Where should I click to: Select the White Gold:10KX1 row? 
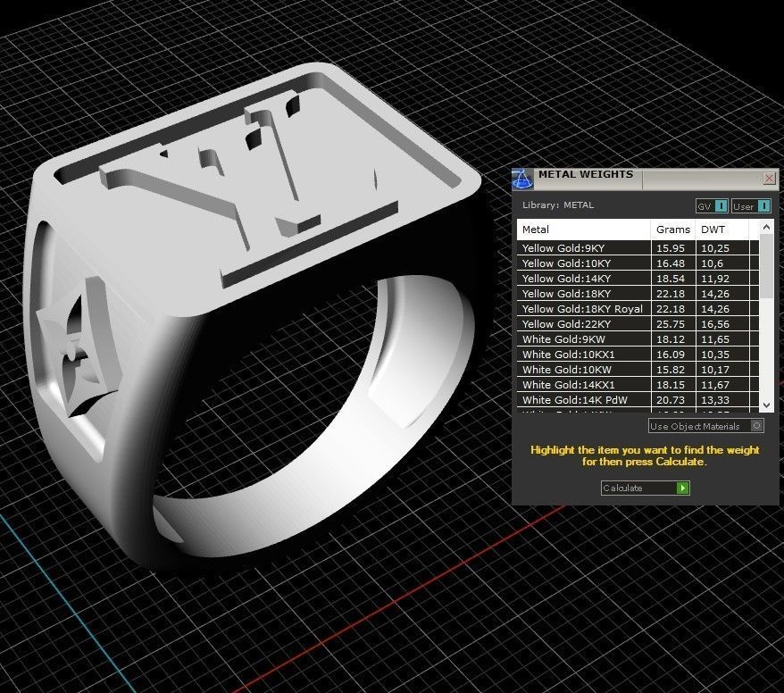click(638, 355)
